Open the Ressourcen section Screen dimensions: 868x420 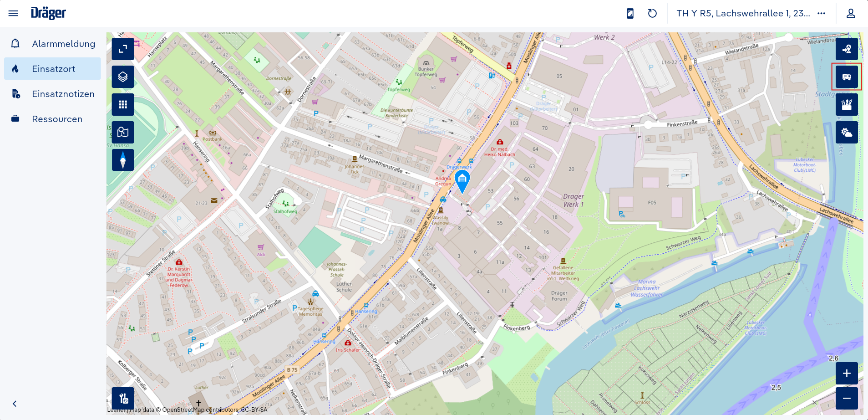pos(52,119)
